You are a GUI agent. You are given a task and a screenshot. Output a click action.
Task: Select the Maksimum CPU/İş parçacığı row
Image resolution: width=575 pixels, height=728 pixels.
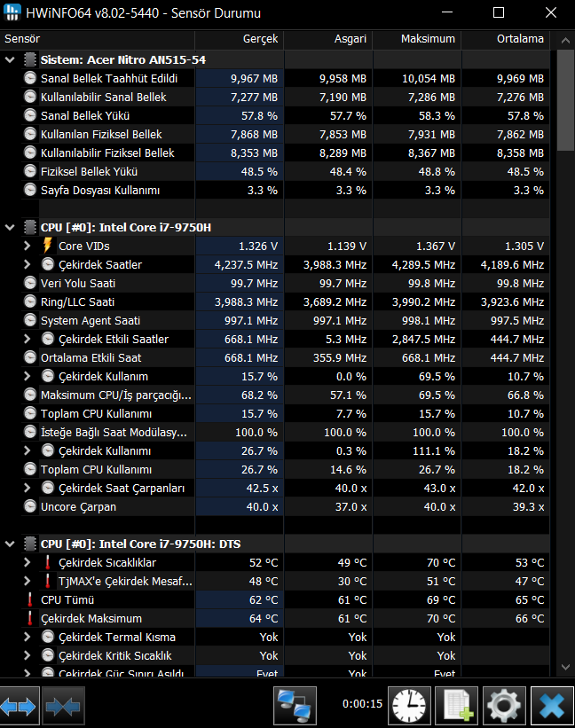pyautogui.click(x=286, y=395)
